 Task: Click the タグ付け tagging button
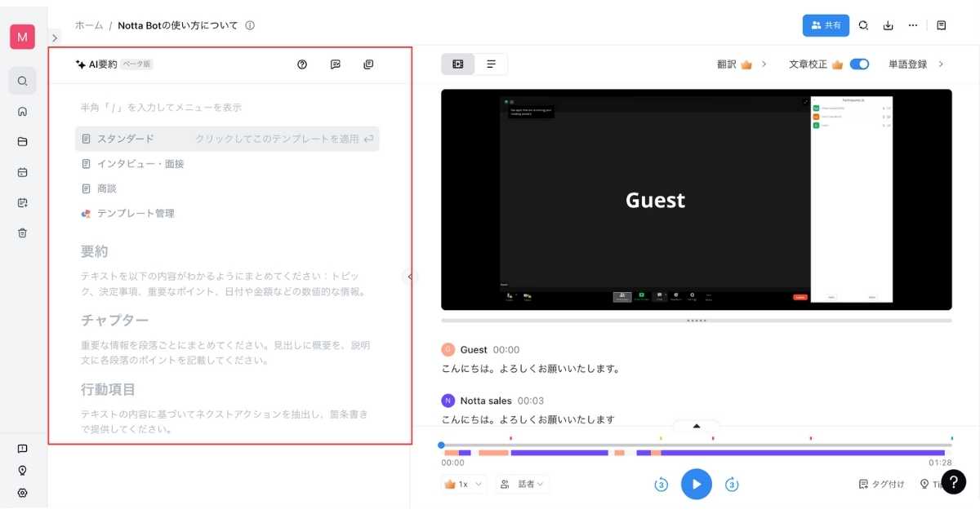(882, 484)
